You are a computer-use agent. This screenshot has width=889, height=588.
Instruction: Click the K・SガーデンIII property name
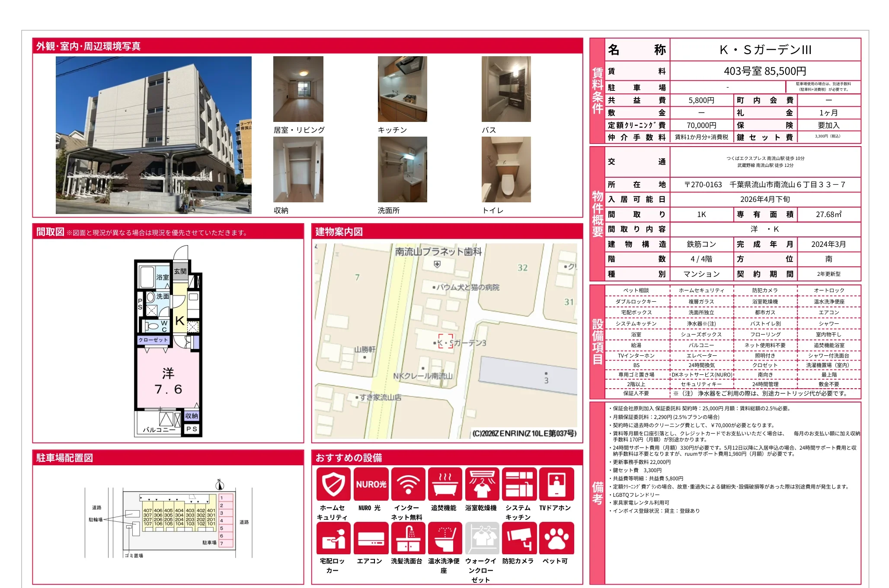coord(765,50)
